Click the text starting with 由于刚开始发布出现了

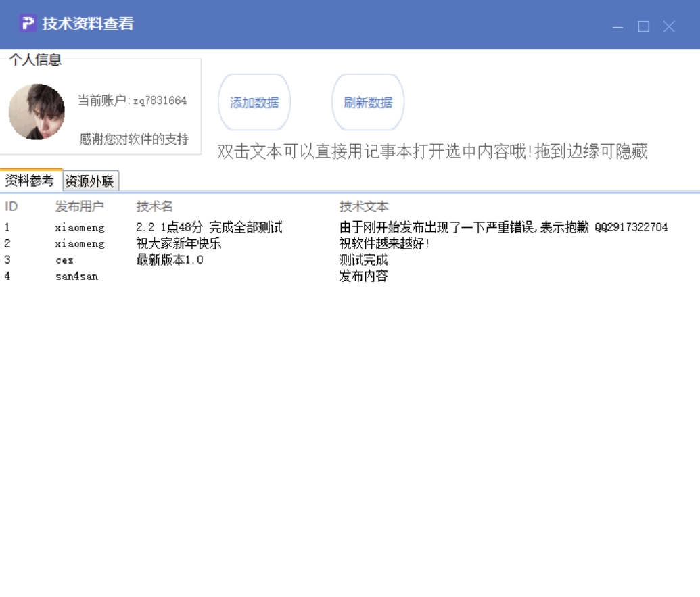[x=504, y=227]
